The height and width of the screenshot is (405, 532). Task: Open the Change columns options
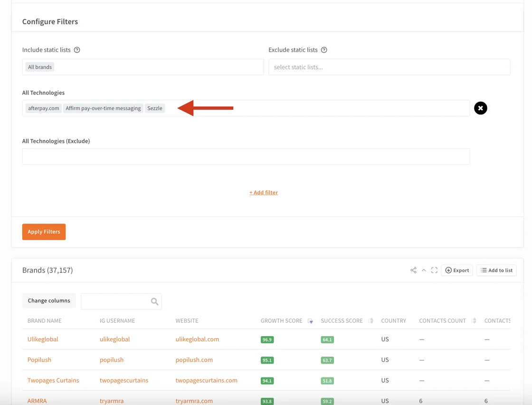pyautogui.click(x=49, y=301)
